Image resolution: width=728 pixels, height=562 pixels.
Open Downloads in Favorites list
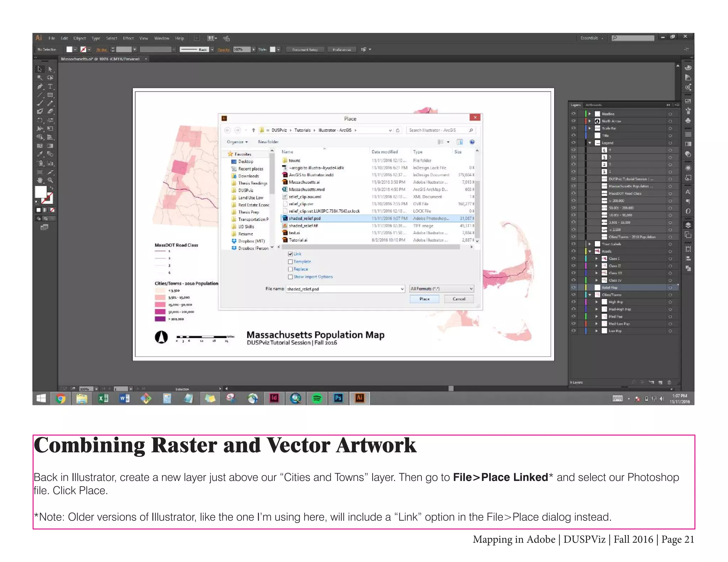tap(248, 176)
